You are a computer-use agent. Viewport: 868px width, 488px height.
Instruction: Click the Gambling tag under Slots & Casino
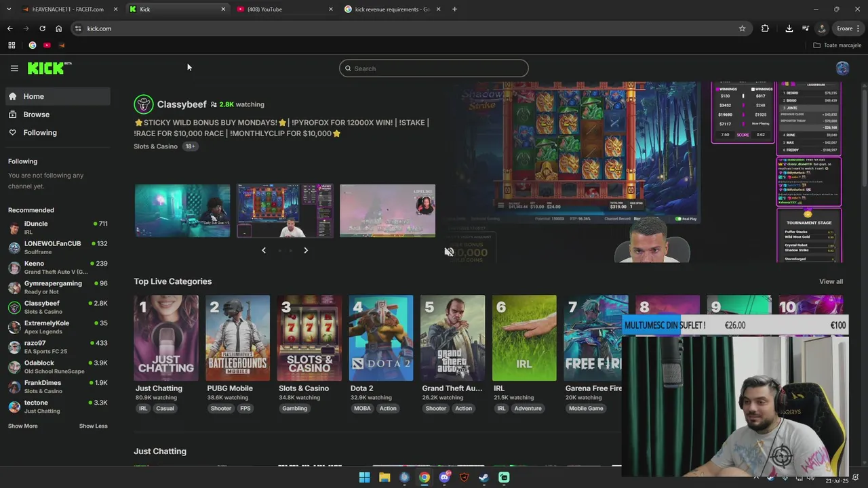click(295, 409)
